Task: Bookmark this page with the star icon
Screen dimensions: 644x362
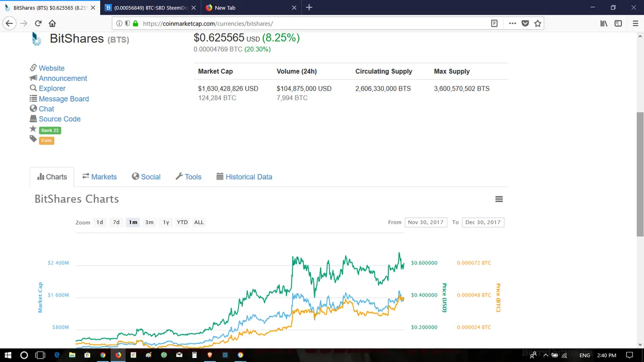Action: pos(538,23)
